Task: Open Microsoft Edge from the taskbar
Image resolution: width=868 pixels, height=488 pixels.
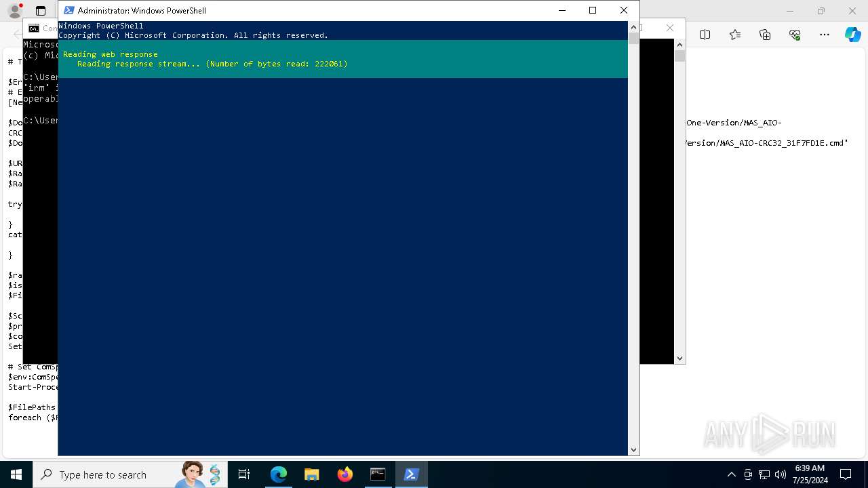Action: (279, 474)
